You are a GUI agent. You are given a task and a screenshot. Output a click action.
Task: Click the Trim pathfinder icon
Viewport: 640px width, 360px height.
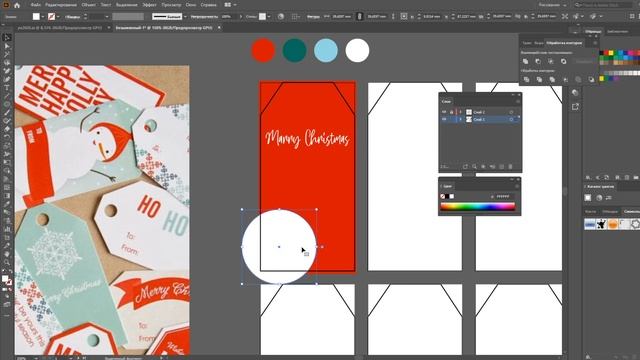click(539, 79)
